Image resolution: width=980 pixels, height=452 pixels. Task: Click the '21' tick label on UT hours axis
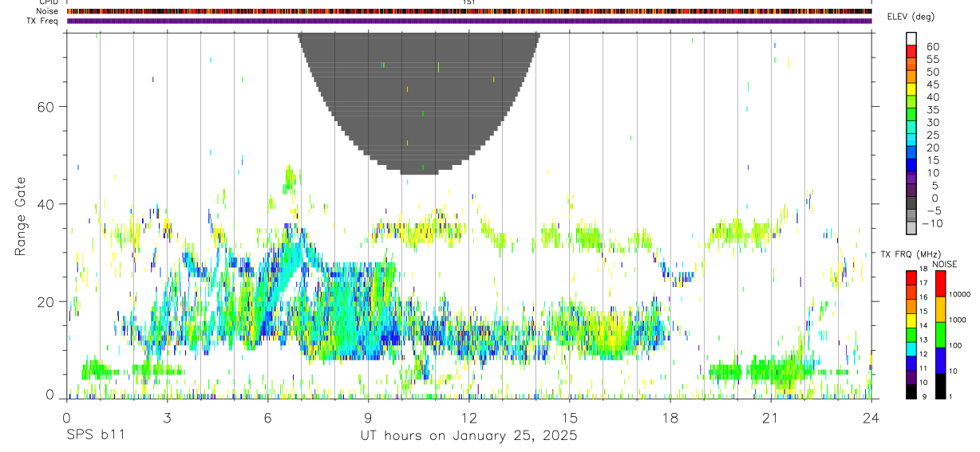click(770, 418)
